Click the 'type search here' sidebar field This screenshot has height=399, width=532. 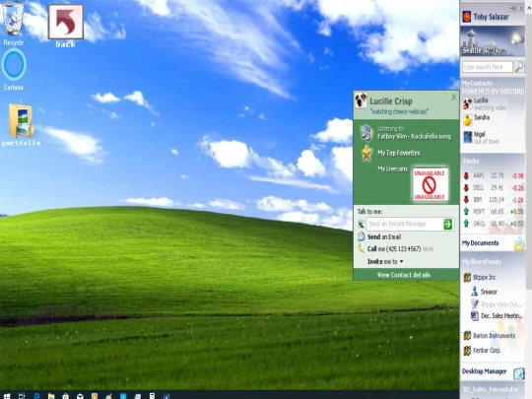tap(488, 67)
